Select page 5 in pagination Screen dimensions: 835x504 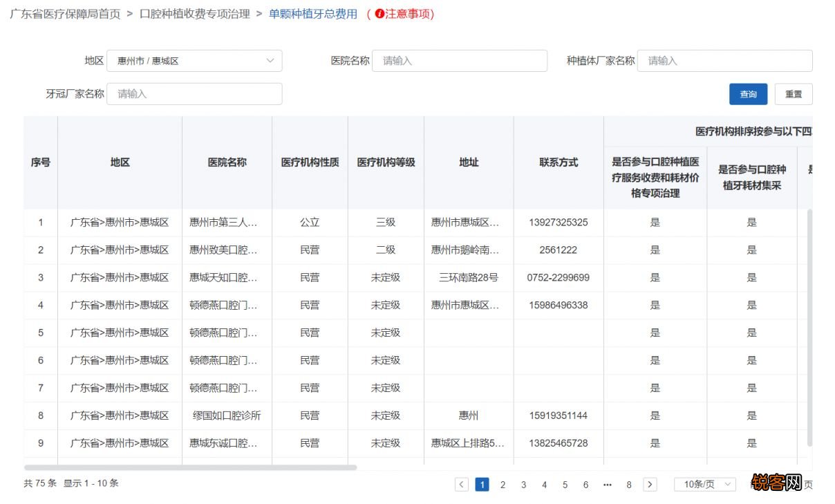(565, 485)
